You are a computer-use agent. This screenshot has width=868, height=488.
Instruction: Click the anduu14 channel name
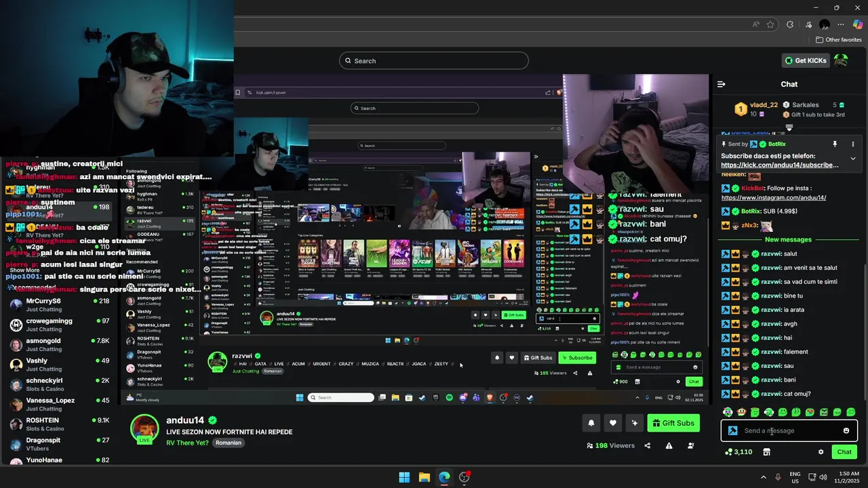click(x=185, y=420)
